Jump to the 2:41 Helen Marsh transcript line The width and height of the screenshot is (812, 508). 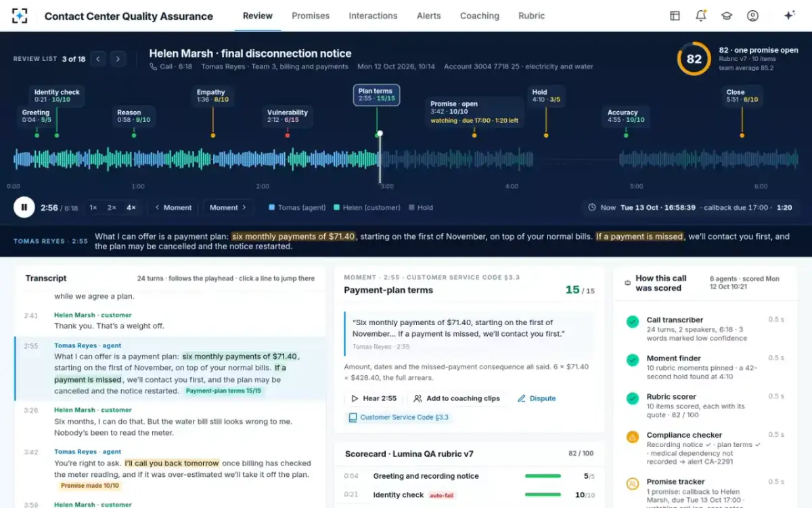coord(170,320)
